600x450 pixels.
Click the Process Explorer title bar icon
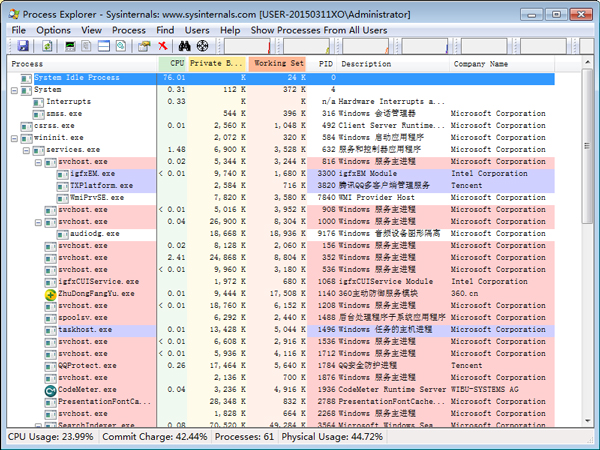click(x=14, y=15)
